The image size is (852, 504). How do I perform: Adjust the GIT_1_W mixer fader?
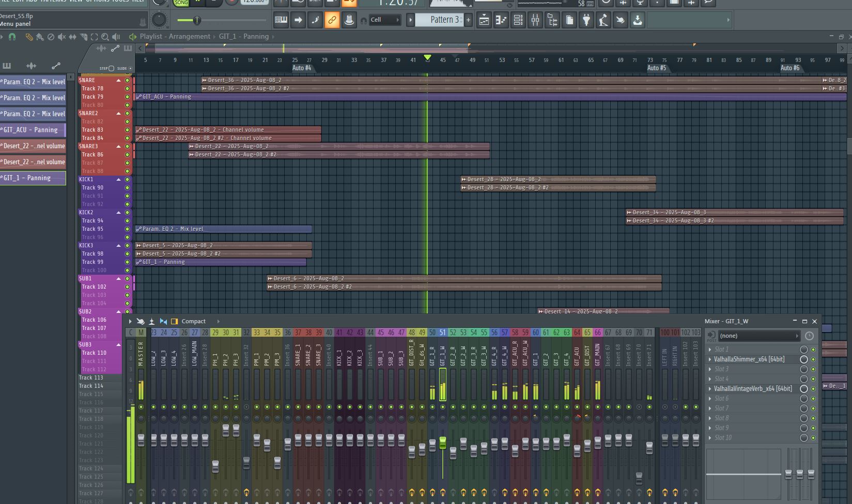[442, 443]
